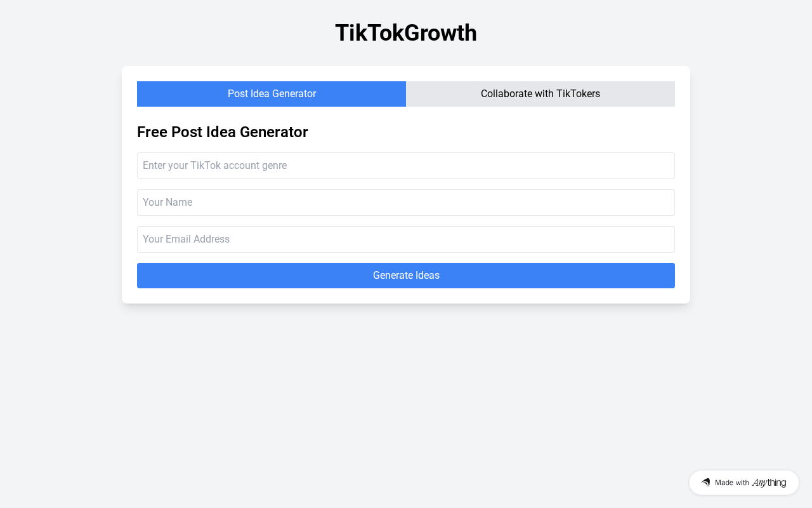Image resolution: width=812 pixels, height=508 pixels.
Task: Click the TikTokGrowth page title
Action: (x=406, y=33)
